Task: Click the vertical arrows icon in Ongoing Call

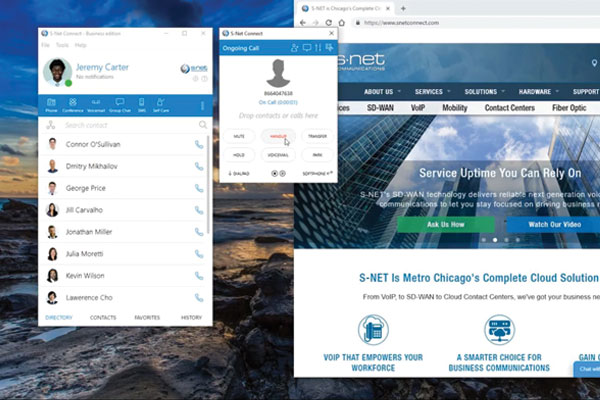Action: (318, 48)
